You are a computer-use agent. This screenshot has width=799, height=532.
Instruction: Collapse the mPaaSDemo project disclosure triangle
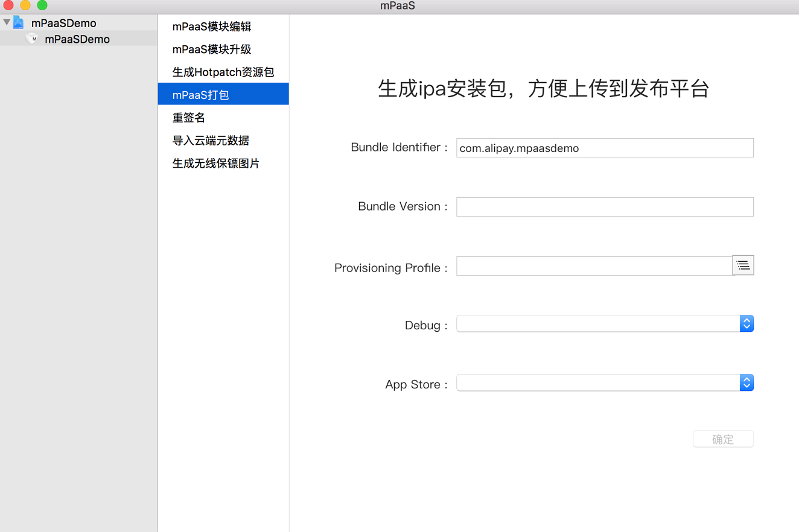pos(7,22)
